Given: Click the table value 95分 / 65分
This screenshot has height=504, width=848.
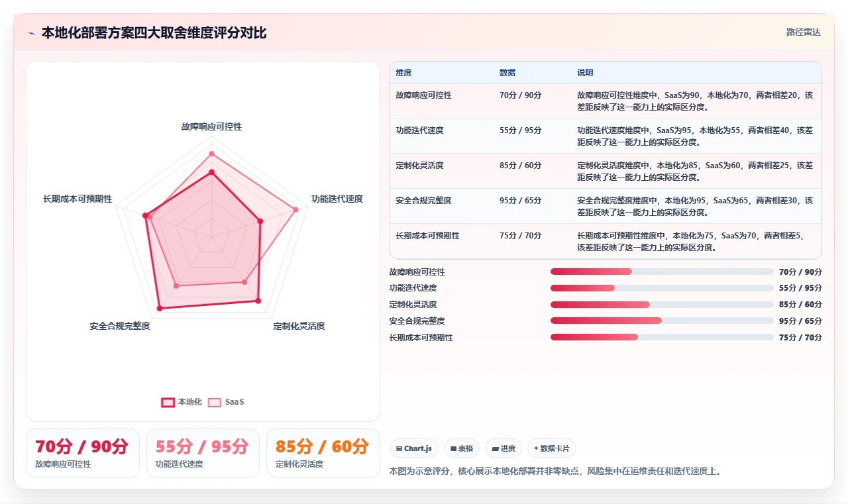Looking at the screenshot, I should 521,201.
